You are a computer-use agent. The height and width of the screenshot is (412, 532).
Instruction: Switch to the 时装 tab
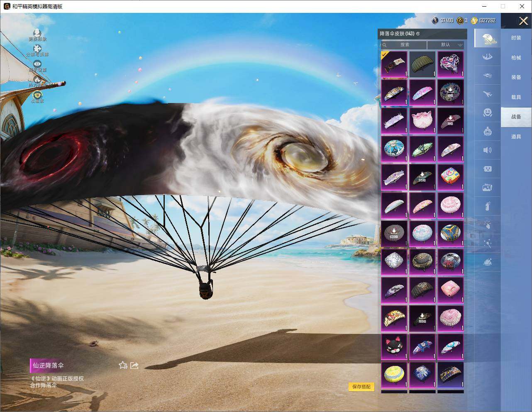coord(516,38)
